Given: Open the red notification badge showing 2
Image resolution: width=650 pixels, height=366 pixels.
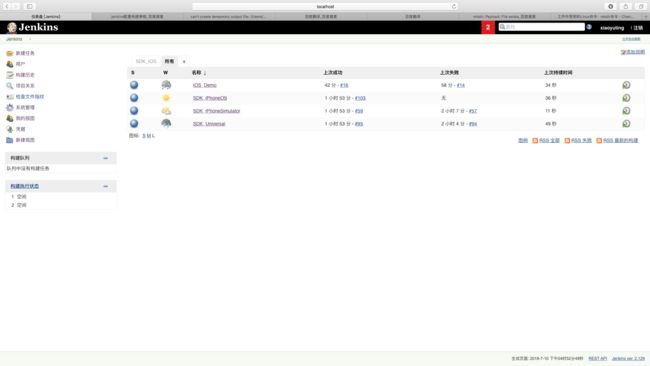Looking at the screenshot, I should click(488, 27).
